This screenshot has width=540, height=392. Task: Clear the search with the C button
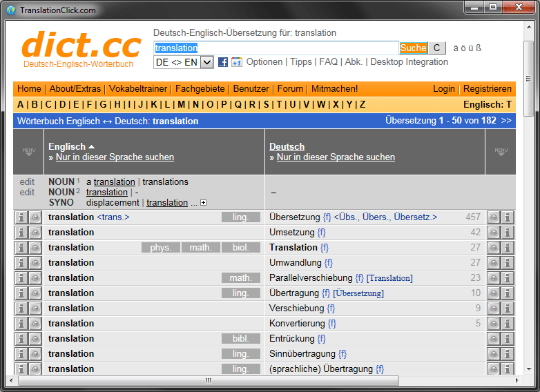click(x=436, y=48)
